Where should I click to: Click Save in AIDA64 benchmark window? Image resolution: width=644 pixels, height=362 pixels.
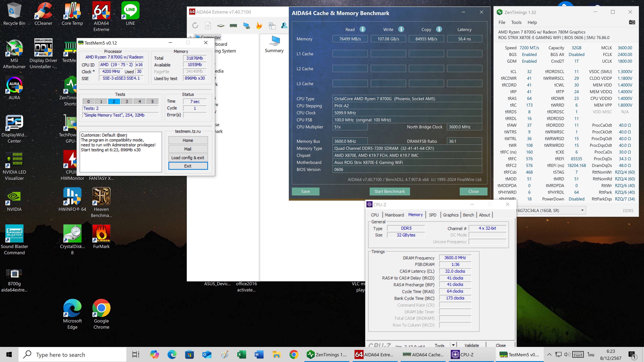(x=306, y=191)
